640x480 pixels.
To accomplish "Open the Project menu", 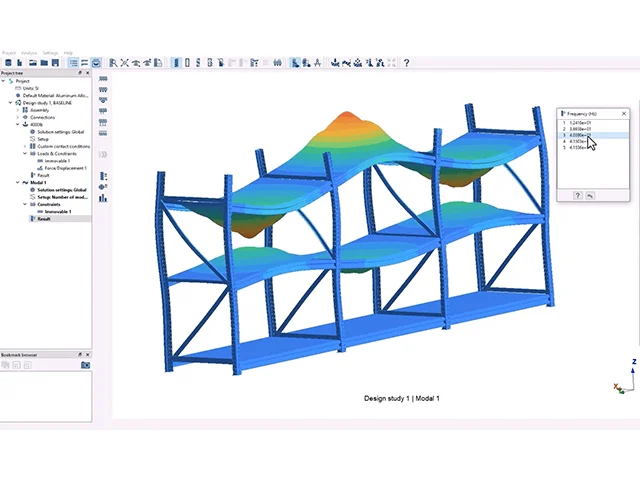I will click(x=9, y=53).
